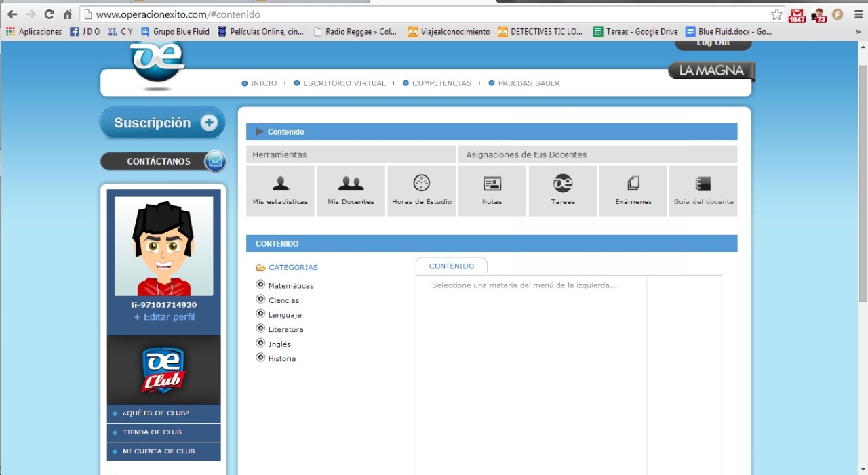Screen dimensions: 868x475
Task: Open the Exámenes icon tile
Action: pos(633,184)
